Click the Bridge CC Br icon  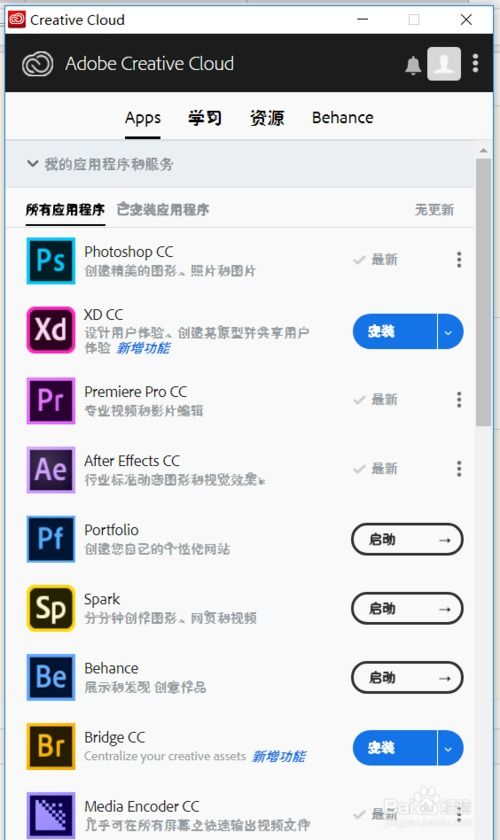(51, 746)
